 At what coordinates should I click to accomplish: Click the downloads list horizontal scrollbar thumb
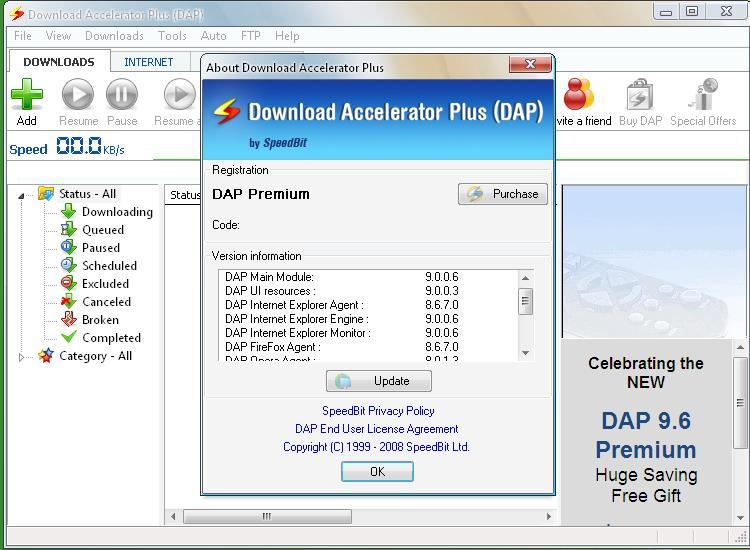(x=267, y=516)
